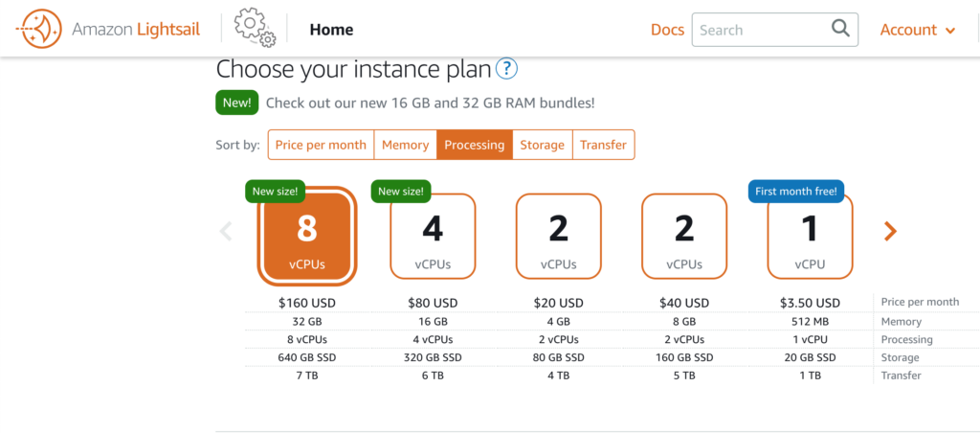Click the Amazon Lightsail logo icon
This screenshot has width=980, height=433.
point(38,29)
